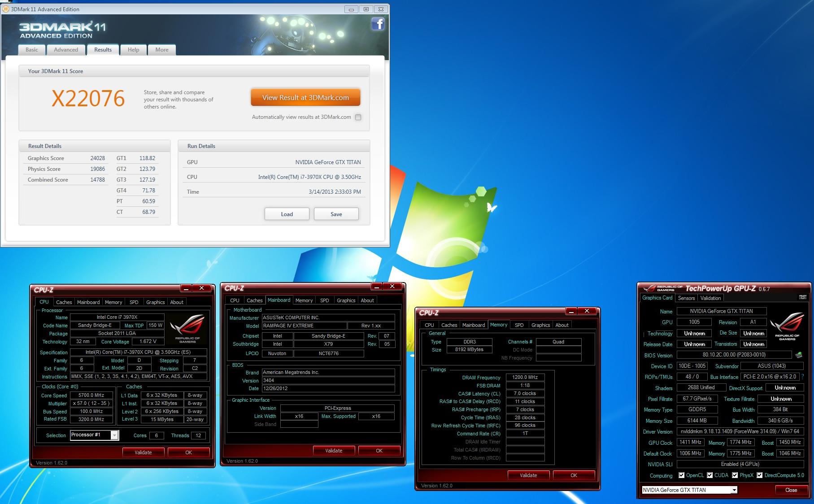Open About tab in the CPU-Z CPU window
Image resolution: width=814 pixels, height=504 pixels.
[x=177, y=302]
